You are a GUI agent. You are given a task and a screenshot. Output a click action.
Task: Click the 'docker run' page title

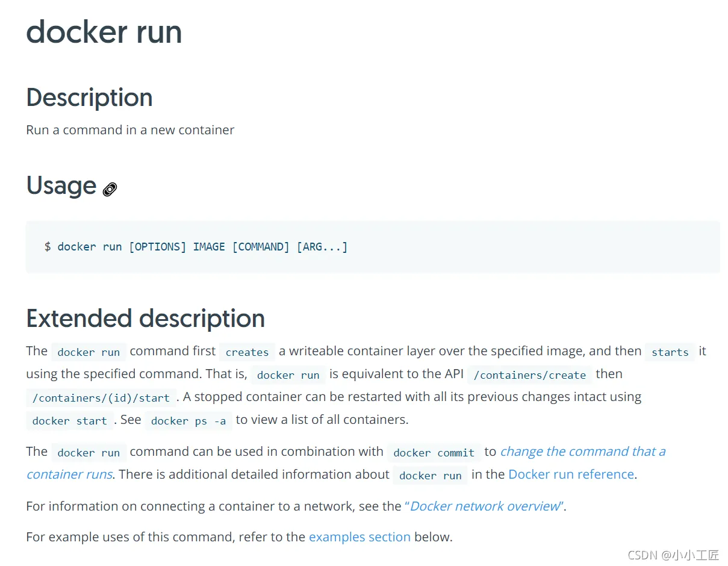[104, 32]
